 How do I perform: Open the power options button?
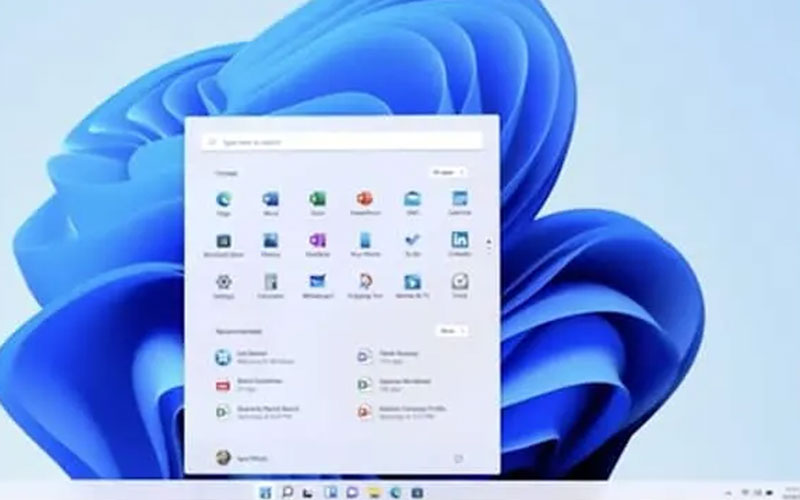pyautogui.click(x=458, y=459)
